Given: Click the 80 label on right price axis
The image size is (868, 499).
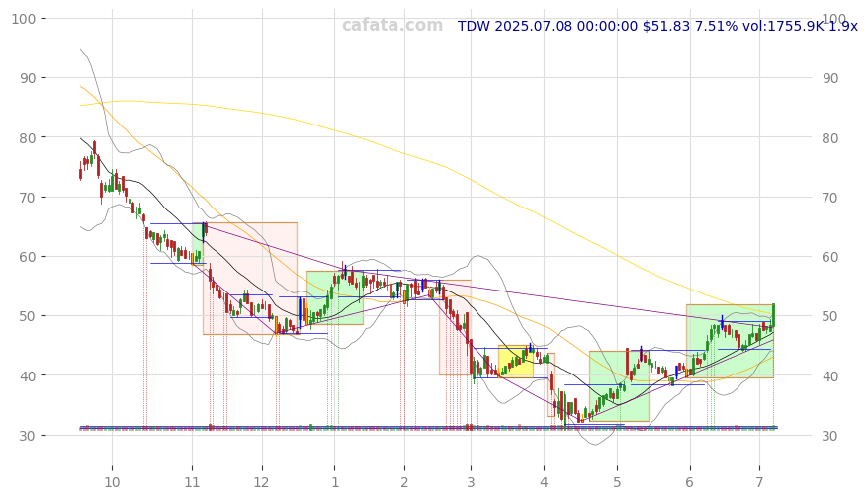Looking at the screenshot, I should click(x=830, y=138).
